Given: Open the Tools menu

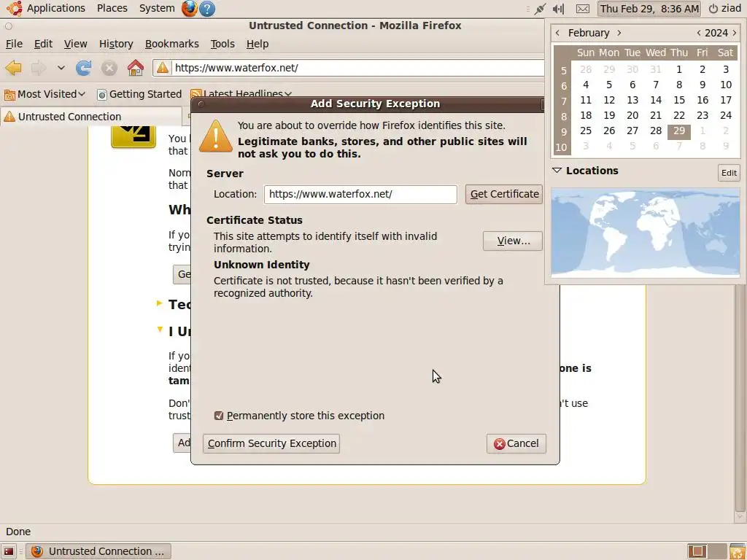Looking at the screenshot, I should (222, 44).
